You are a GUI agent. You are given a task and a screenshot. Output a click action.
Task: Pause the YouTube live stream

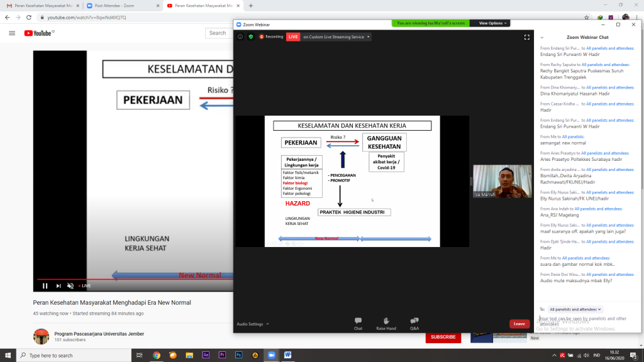pyautogui.click(x=45, y=285)
